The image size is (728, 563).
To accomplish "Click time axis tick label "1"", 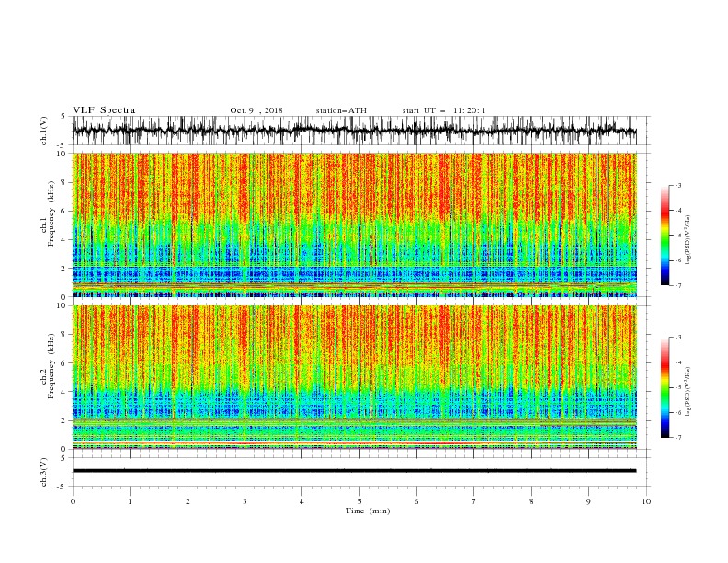I will (x=130, y=501).
